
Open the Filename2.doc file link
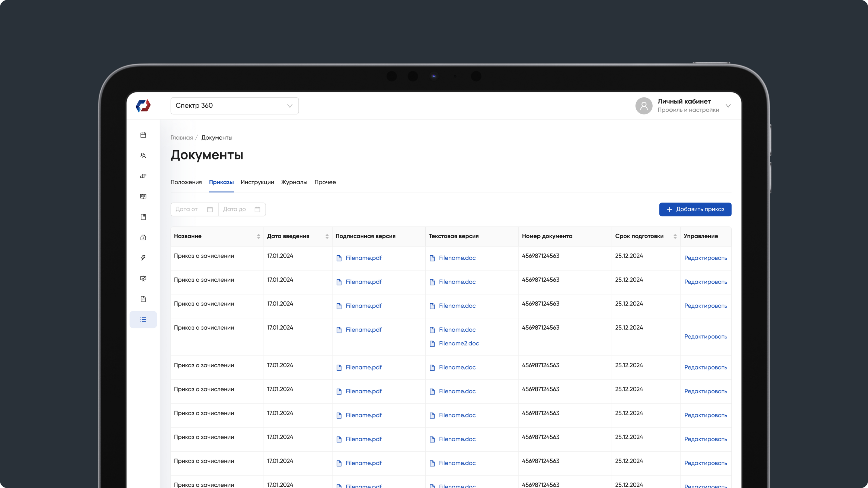click(x=459, y=343)
